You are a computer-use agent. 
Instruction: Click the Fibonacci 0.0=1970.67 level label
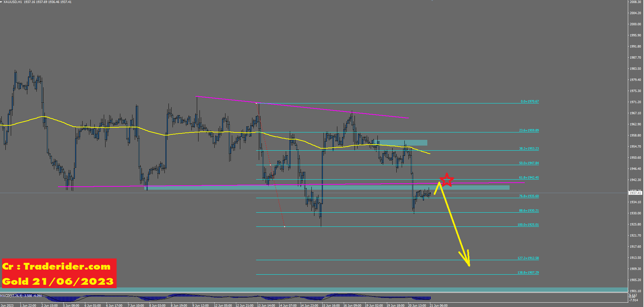pyautogui.click(x=529, y=101)
